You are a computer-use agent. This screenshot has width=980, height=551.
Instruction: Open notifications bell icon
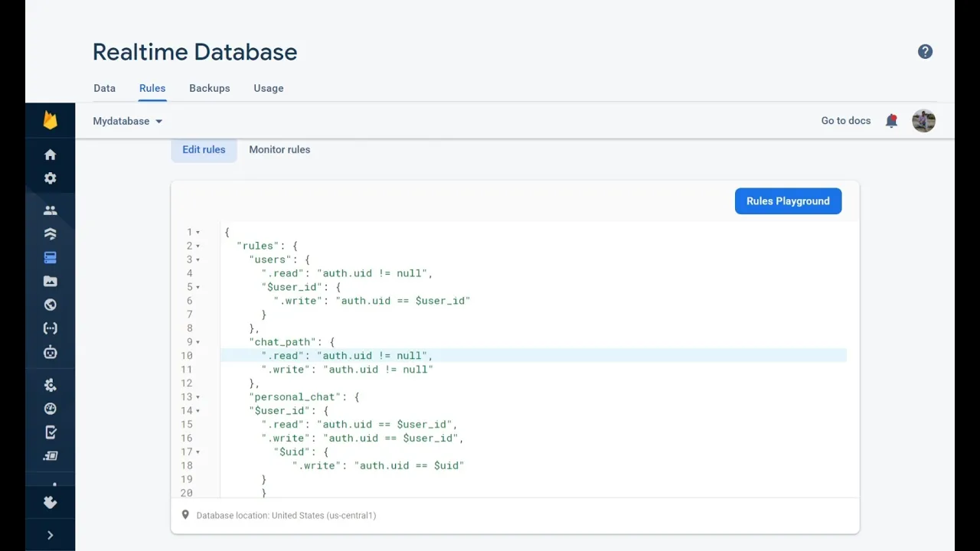(x=891, y=121)
